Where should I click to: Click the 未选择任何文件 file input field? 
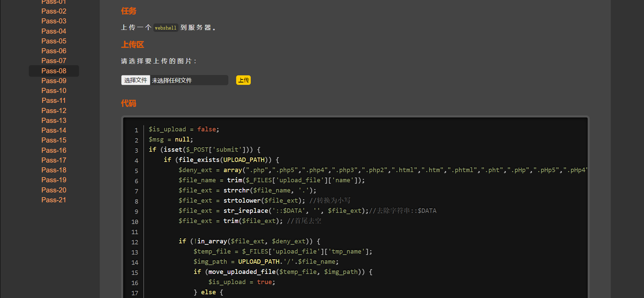coord(189,80)
